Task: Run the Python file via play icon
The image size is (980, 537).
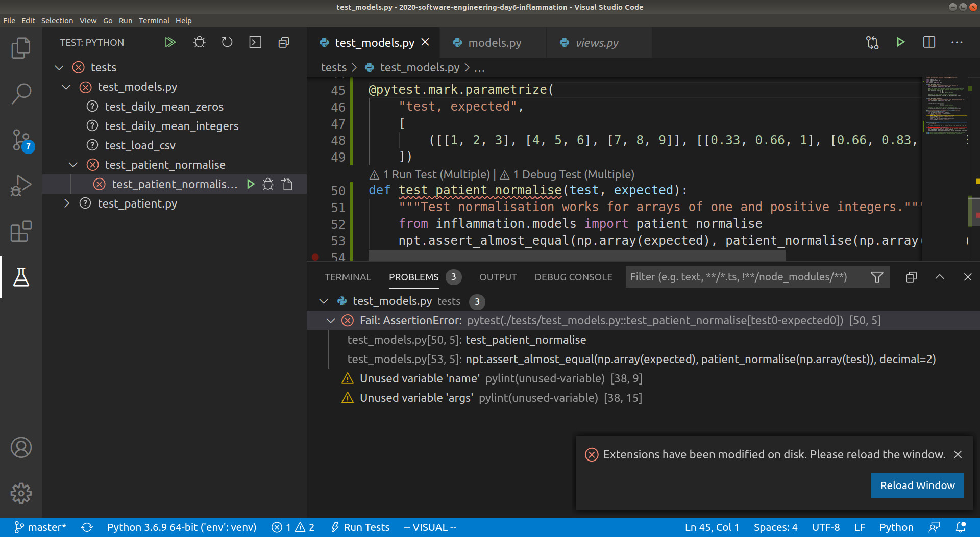Action: pyautogui.click(x=900, y=42)
